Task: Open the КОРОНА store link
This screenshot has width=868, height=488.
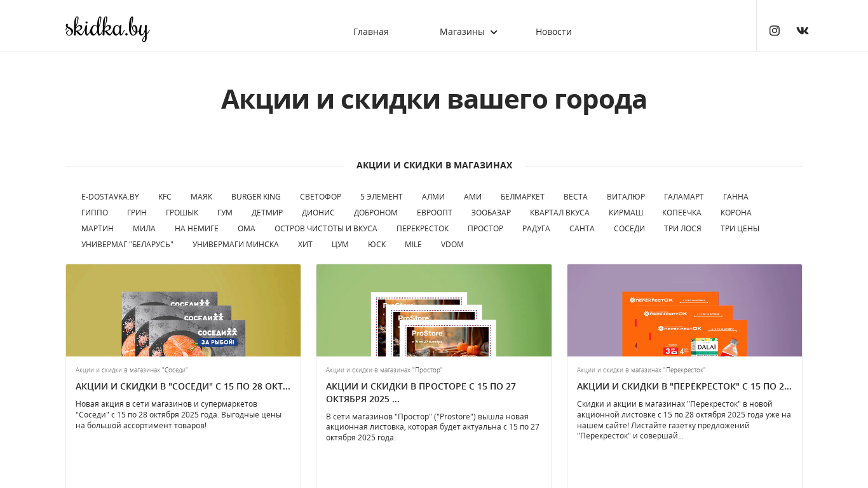Action: coord(736,212)
